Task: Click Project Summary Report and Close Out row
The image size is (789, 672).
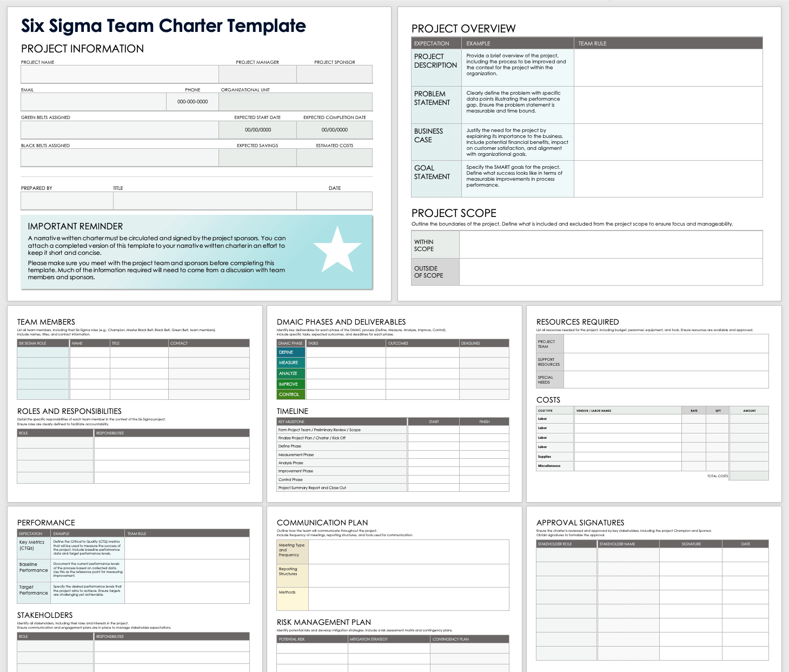Action: (393, 487)
